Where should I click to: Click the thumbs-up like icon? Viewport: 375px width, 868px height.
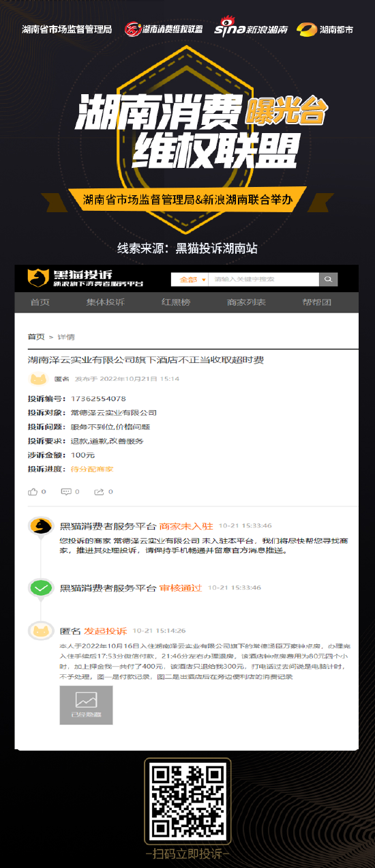(33, 491)
